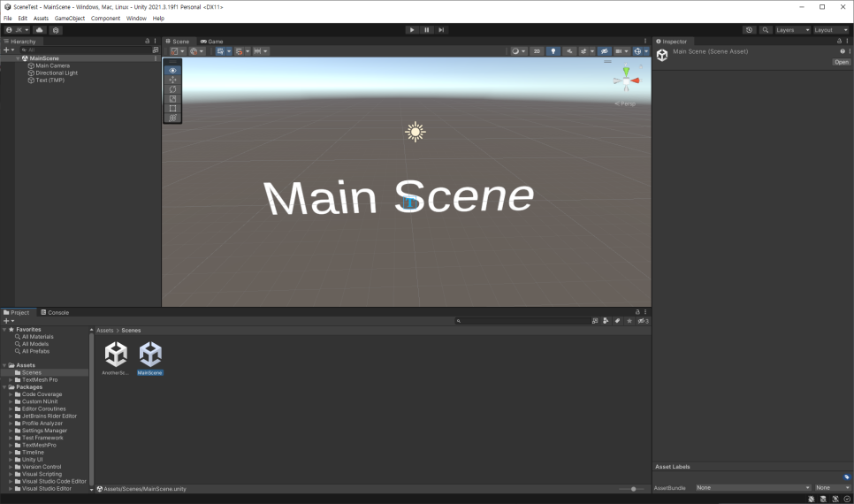The width and height of the screenshot is (854, 504).
Task: Toggle the View tool eye icon
Action: [172, 70]
